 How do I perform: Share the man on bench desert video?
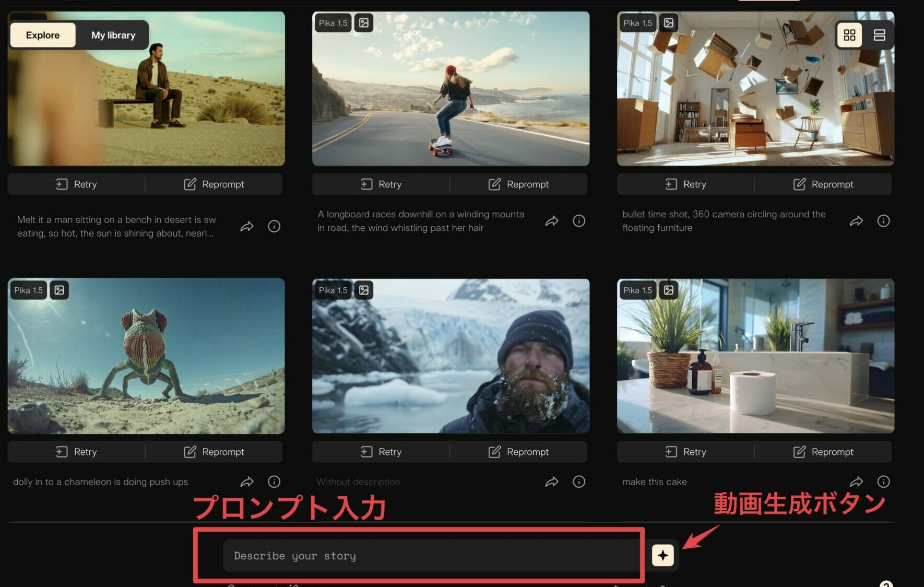[247, 226]
